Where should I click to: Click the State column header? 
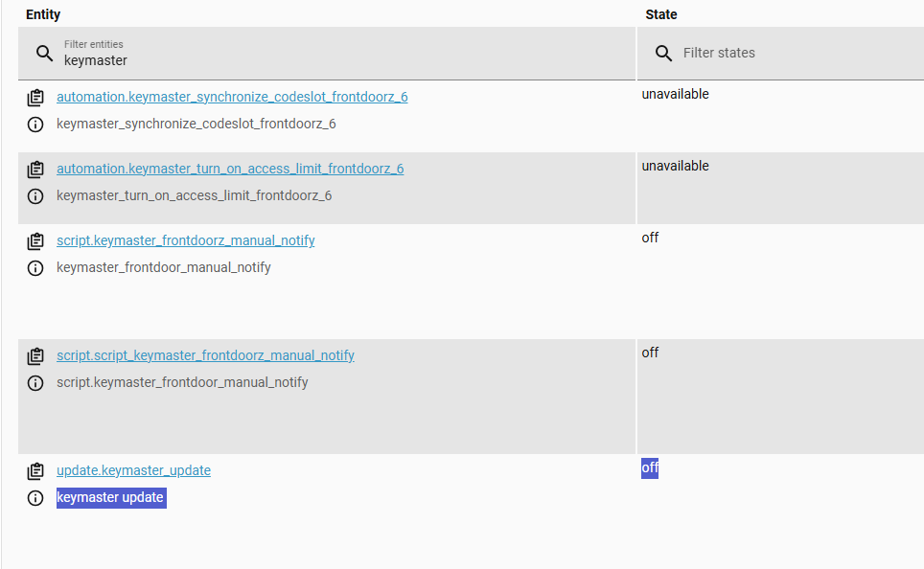coord(661,14)
